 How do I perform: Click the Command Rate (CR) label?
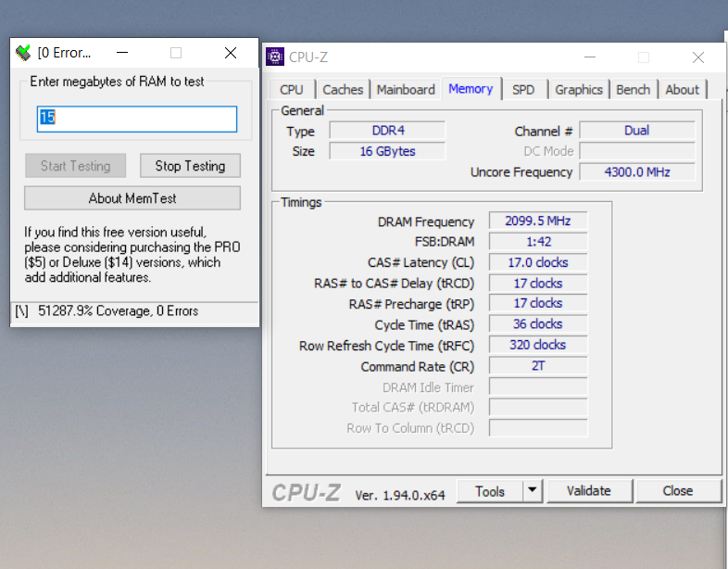(x=418, y=367)
